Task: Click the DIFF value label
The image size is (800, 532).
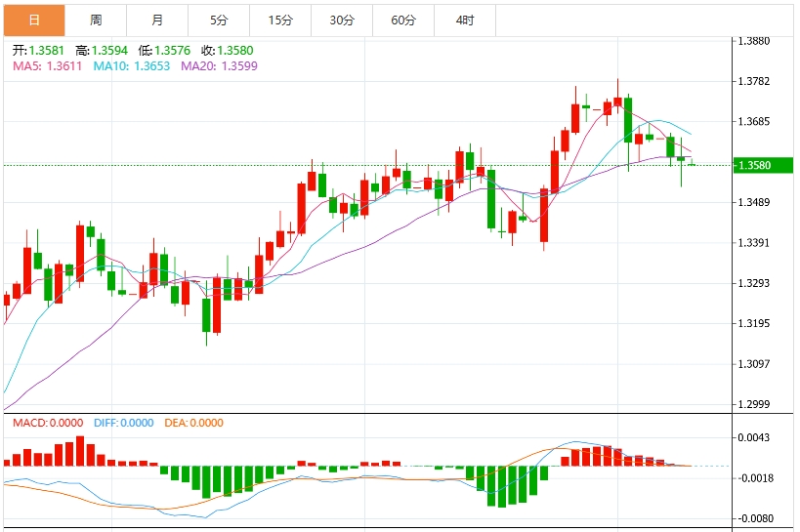Action: [x=124, y=423]
